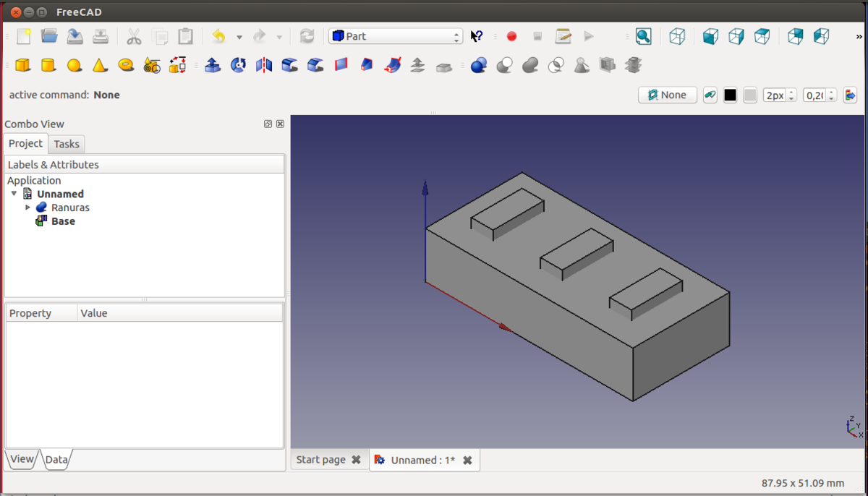This screenshot has height=496, width=868.
Task: Click the None working plane button
Action: [x=667, y=95]
